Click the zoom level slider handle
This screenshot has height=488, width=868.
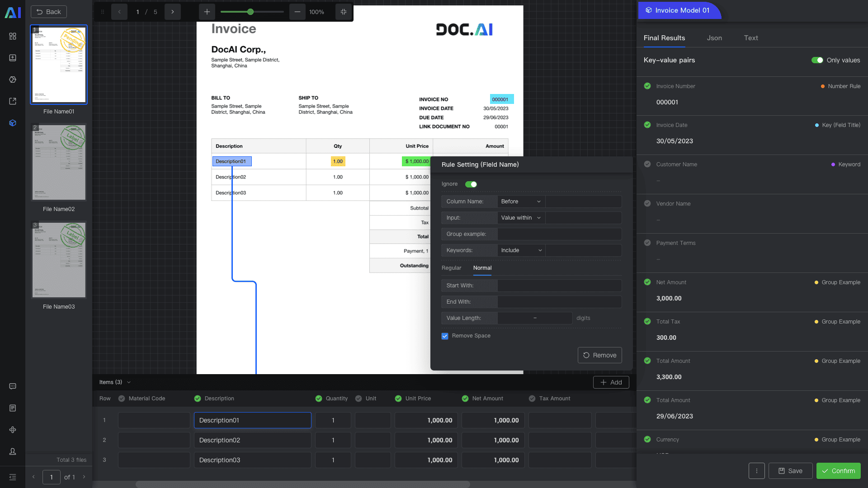click(250, 12)
